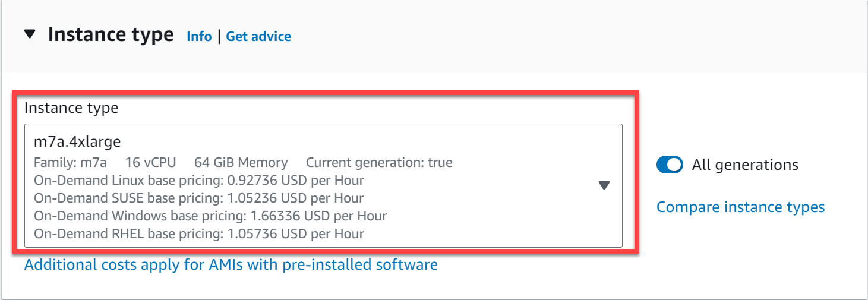Image resolution: width=868 pixels, height=300 pixels.
Task: Open Additional costs apply for AMIs link
Action: [x=231, y=264]
